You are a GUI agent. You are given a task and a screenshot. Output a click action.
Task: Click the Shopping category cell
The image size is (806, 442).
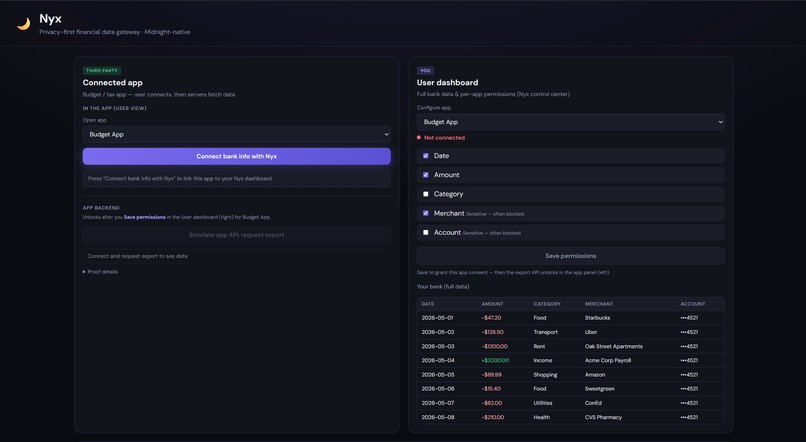[545, 375]
